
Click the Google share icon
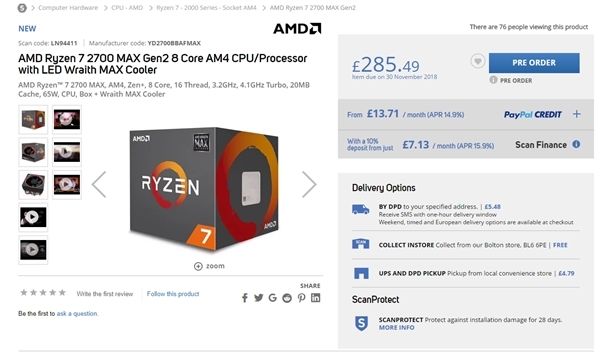coord(273,298)
